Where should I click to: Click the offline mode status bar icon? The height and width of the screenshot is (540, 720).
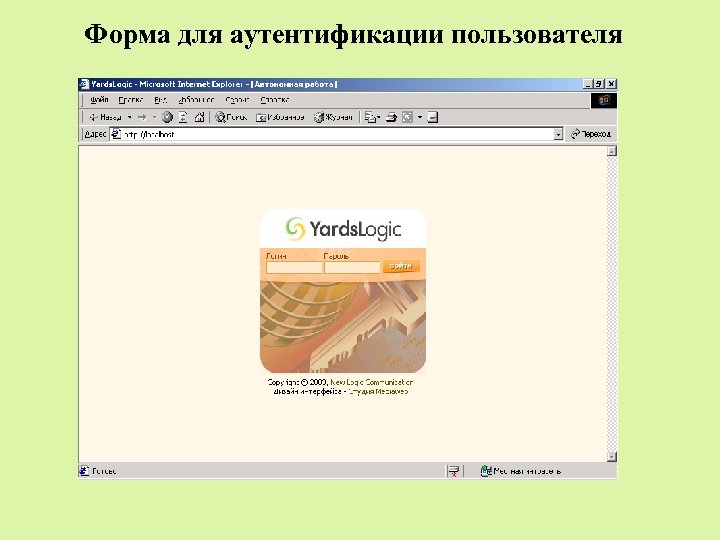(454, 471)
